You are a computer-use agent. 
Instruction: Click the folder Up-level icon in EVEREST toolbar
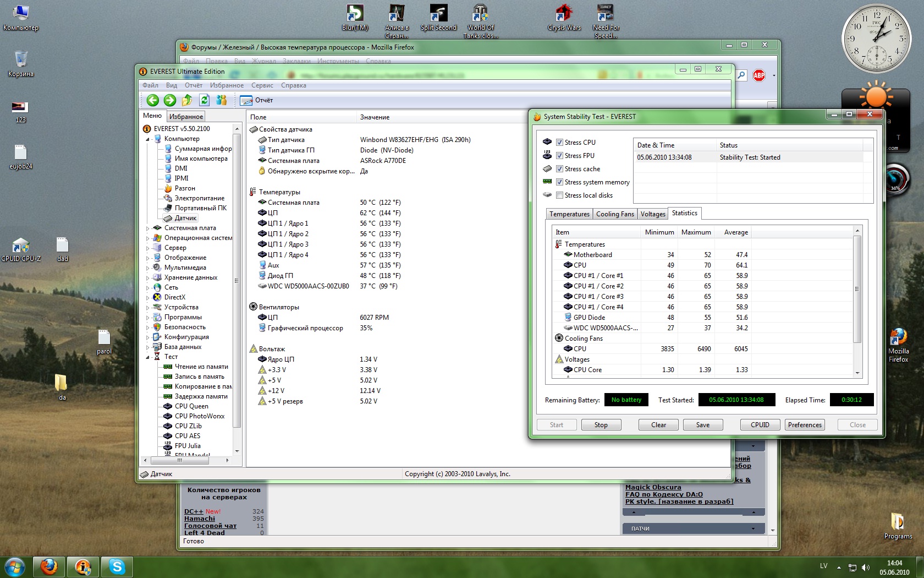point(187,100)
